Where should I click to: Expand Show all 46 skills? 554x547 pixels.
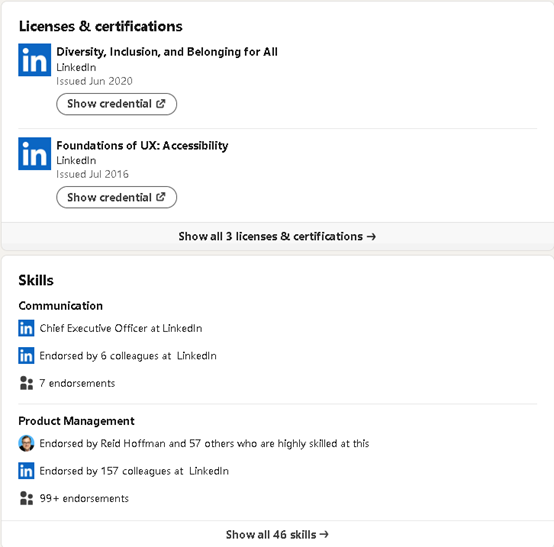[277, 534]
